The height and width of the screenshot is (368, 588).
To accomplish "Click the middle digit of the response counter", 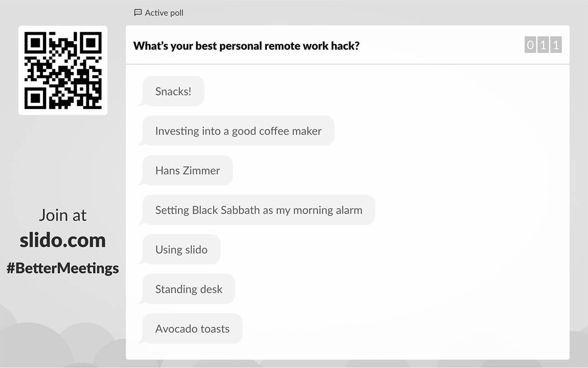I will pyautogui.click(x=543, y=45).
